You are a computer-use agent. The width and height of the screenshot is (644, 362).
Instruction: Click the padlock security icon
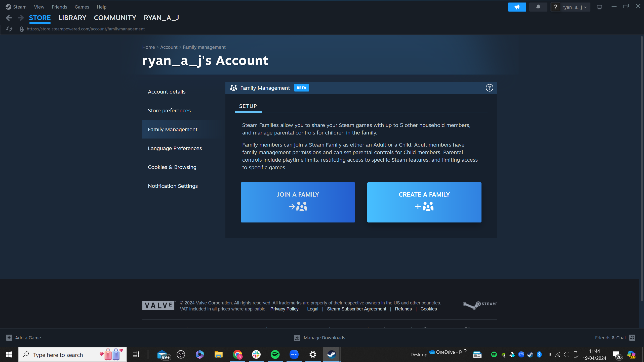(x=22, y=29)
